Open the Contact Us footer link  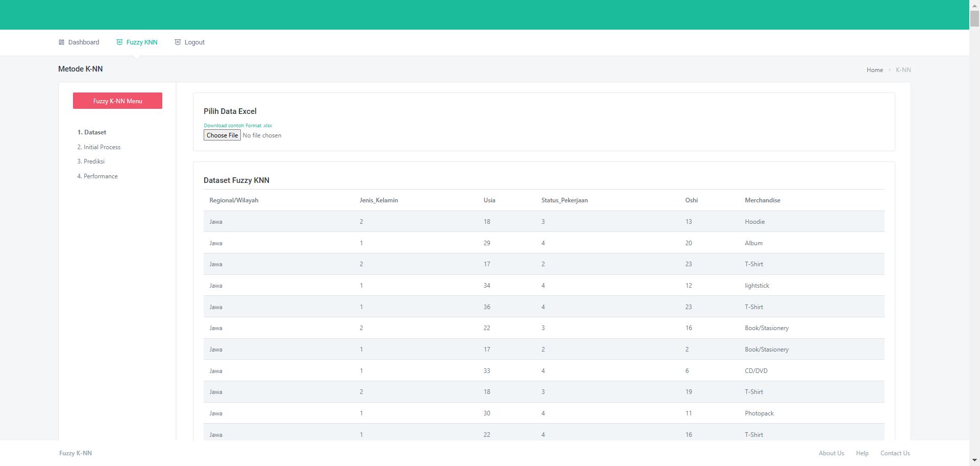895,453
